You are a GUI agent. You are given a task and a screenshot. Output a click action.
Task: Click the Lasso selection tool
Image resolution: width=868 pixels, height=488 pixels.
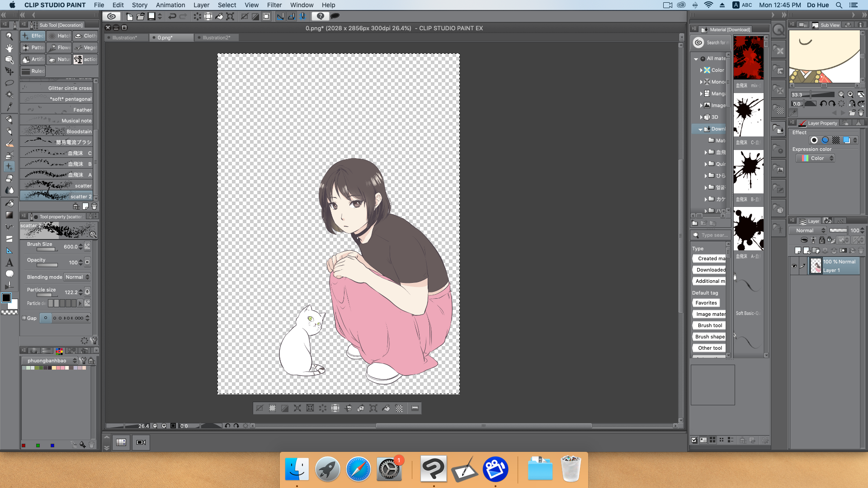click(x=9, y=83)
